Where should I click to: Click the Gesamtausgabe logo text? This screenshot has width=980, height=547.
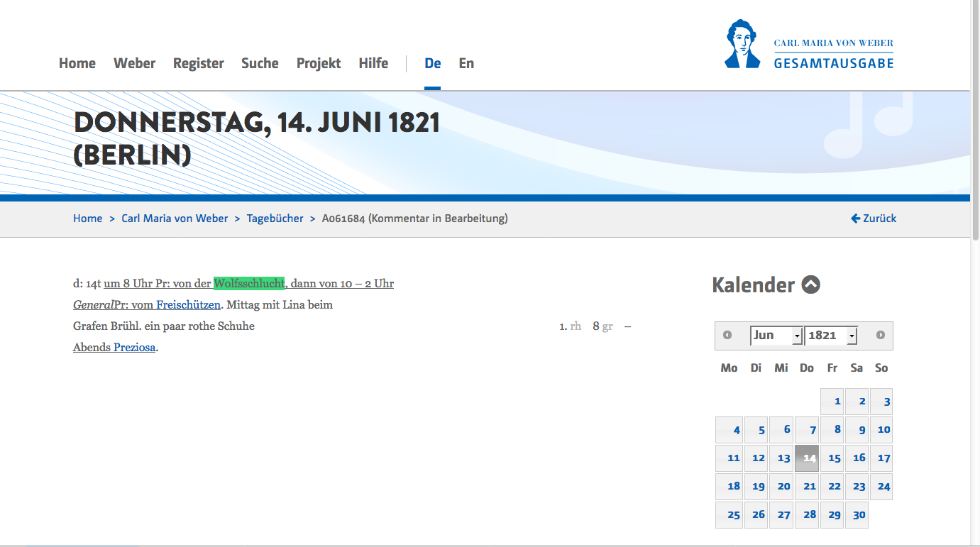click(834, 63)
